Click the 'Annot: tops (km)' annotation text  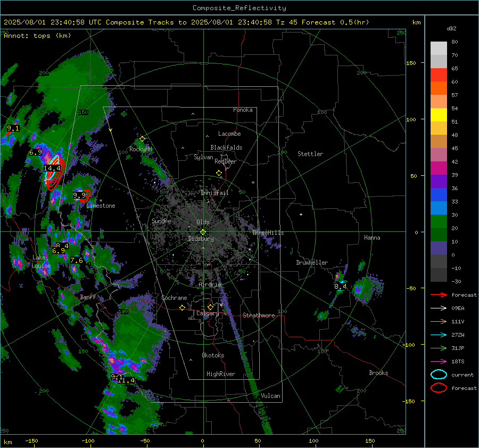coord(37,36)
